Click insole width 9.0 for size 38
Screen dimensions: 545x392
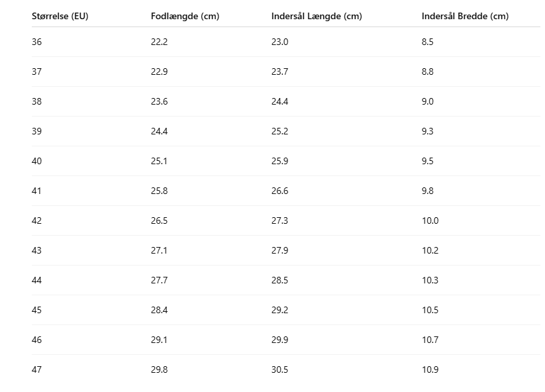tap(428, 101)
